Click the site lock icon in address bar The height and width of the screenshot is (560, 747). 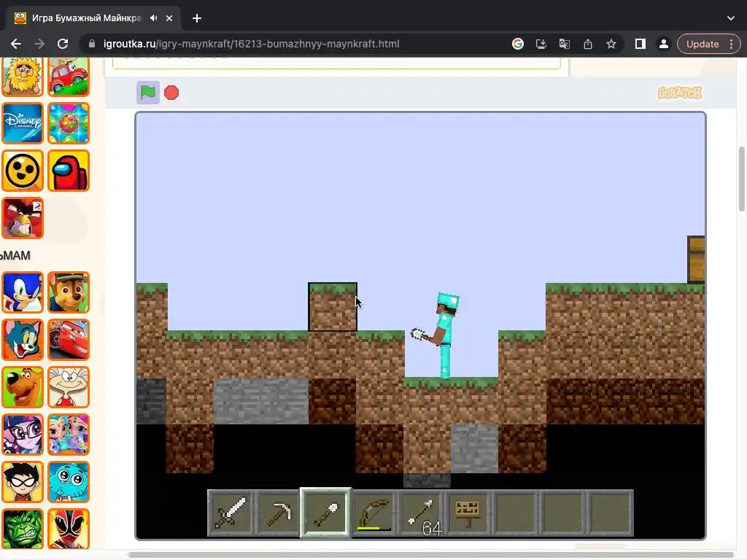tap(92, 44)
